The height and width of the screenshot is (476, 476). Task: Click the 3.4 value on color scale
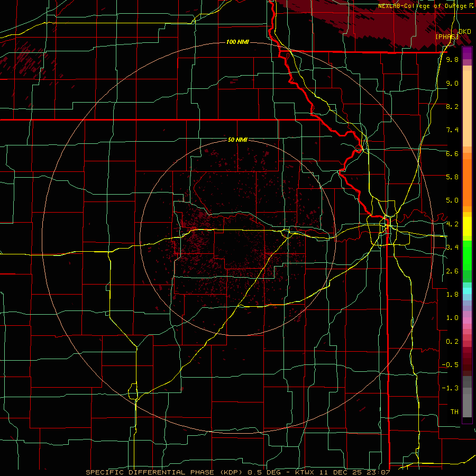pos(452,248)
